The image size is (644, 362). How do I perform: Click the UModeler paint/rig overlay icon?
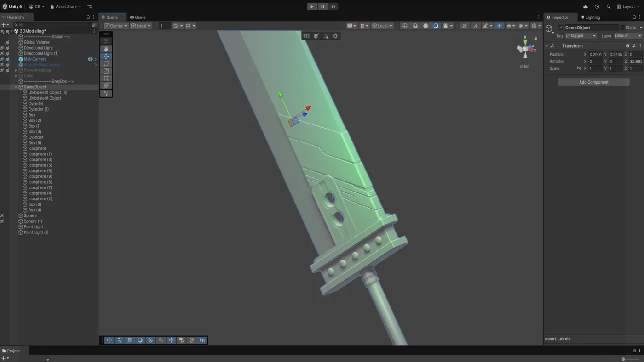pos(326,36)
